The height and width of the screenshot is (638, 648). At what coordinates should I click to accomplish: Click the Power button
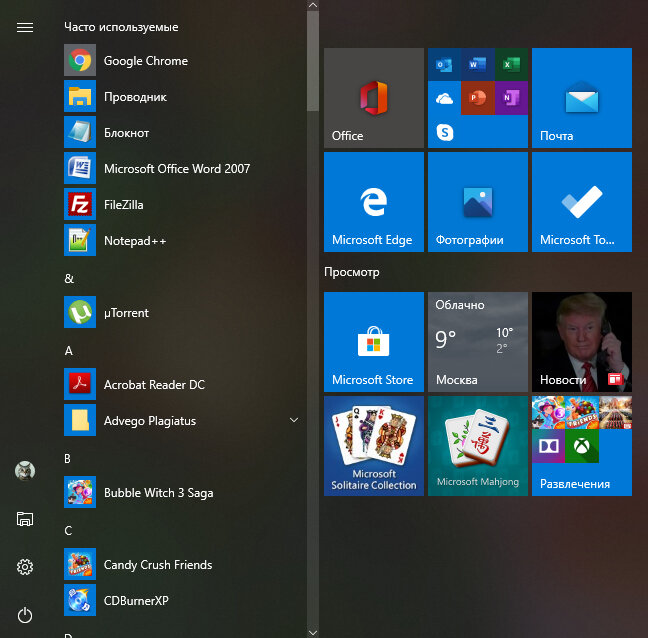(25, 615)
